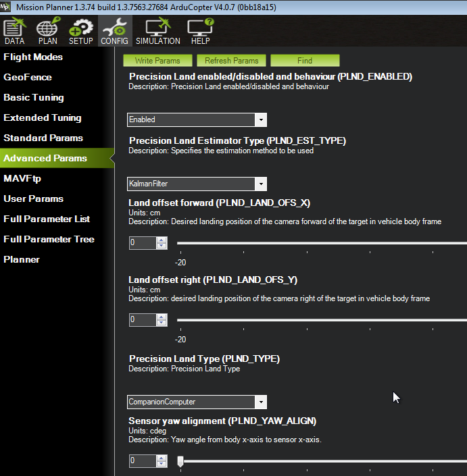The image size is (467, 476).
Task: Click the Land offset right slider track
Action: tap(322, 320)
